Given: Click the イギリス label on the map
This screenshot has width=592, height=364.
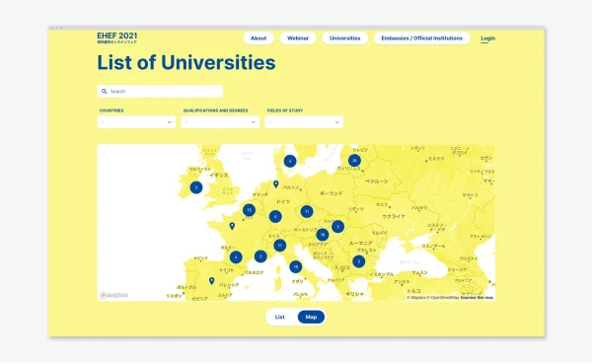Looking at the screenshot, I should coord(219,176).
